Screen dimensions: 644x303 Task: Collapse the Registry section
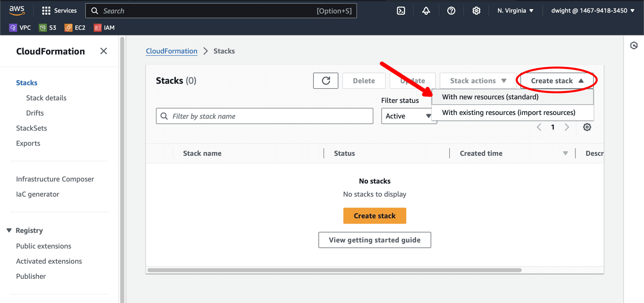coord(9,231)
